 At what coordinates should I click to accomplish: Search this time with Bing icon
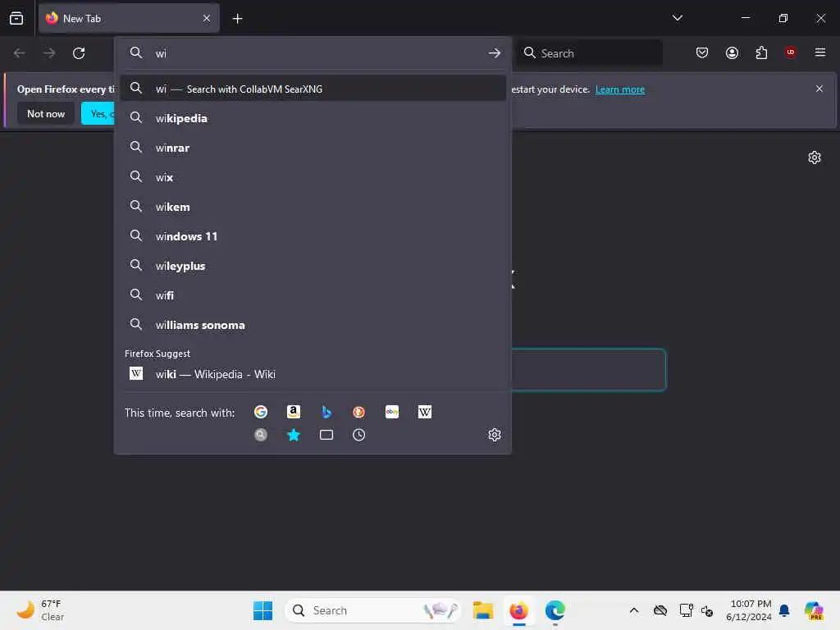click(x=326, y=412)
